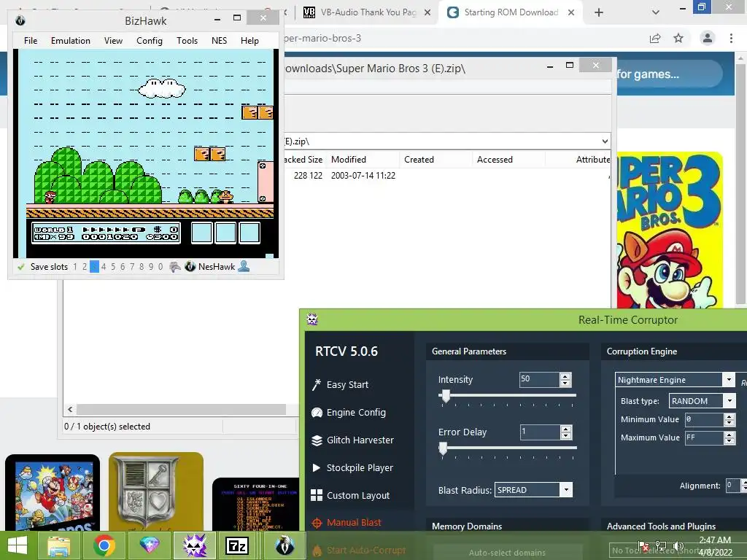Click the Error Delay slider handle
747x560 pixels.
[443, 448]
